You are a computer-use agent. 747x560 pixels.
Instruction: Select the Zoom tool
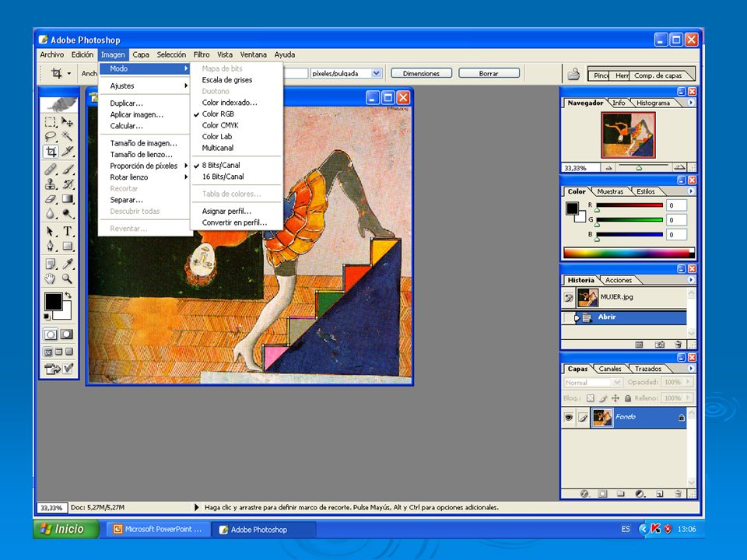[68, 278]
